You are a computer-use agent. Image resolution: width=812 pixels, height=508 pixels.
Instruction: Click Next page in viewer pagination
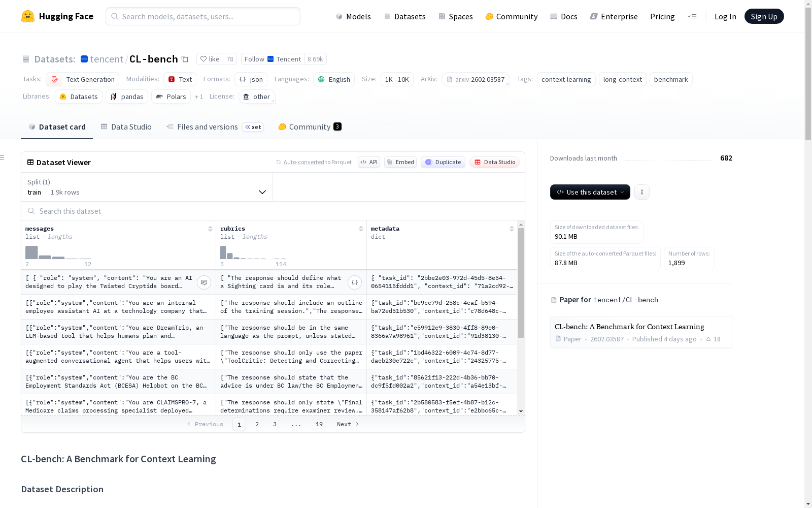pos(348,424)
